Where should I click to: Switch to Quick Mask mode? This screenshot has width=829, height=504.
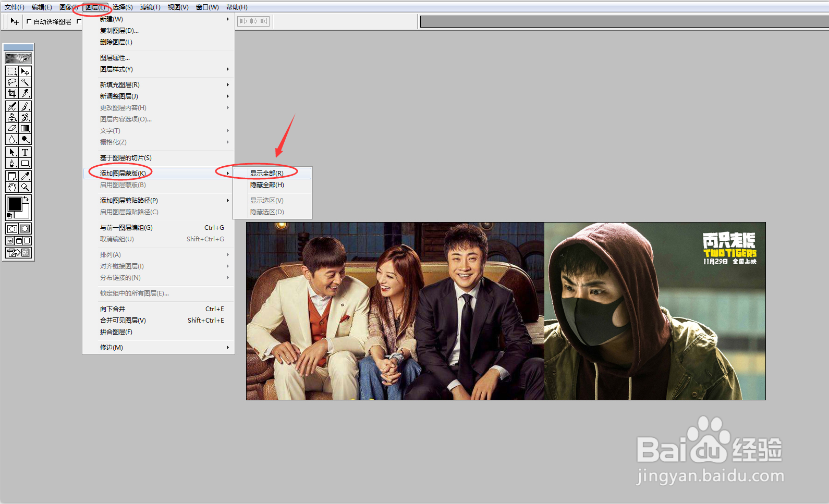pyautogui.click(x=25, y=228)
